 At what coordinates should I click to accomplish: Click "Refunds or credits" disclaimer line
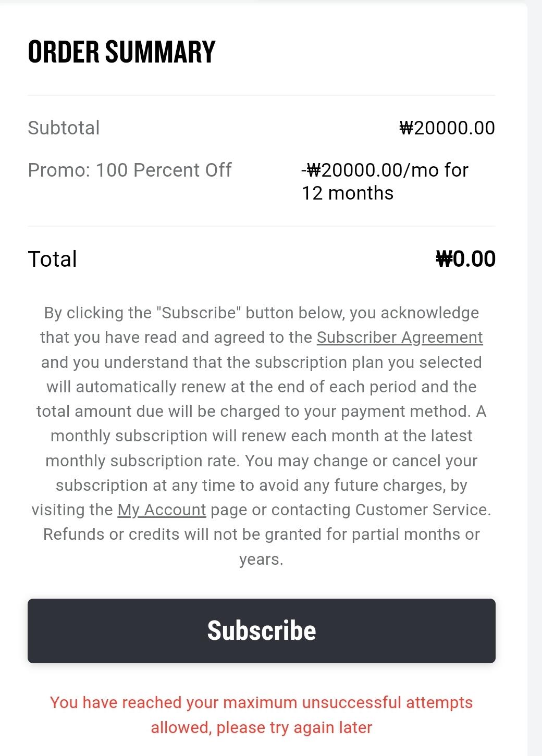[x=261, y=535]
